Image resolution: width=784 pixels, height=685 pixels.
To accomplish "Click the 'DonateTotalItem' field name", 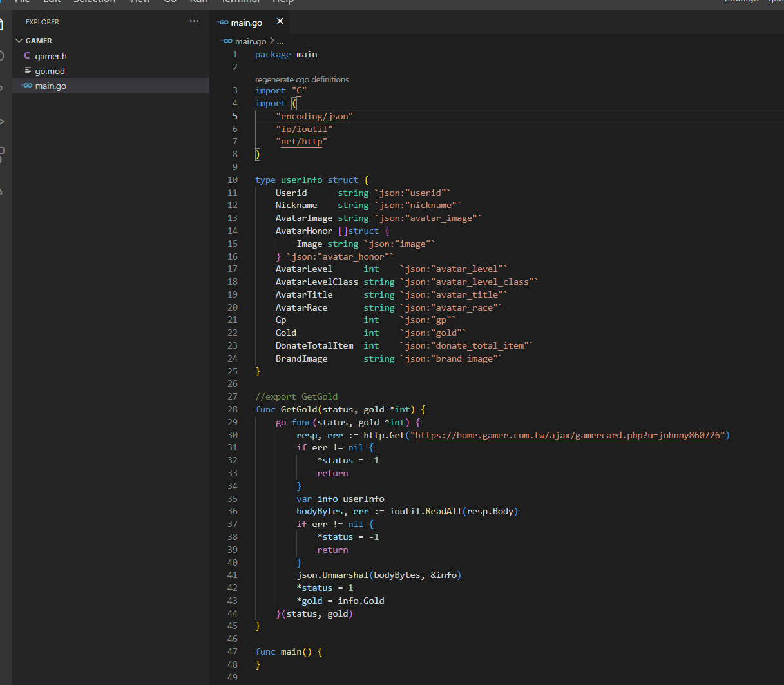I will [314, 346].
